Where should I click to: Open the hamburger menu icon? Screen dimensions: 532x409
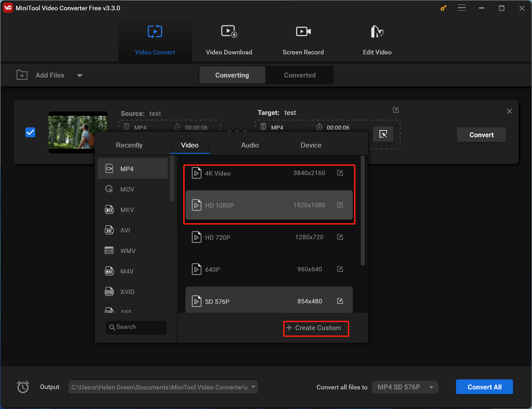[462, 8]
